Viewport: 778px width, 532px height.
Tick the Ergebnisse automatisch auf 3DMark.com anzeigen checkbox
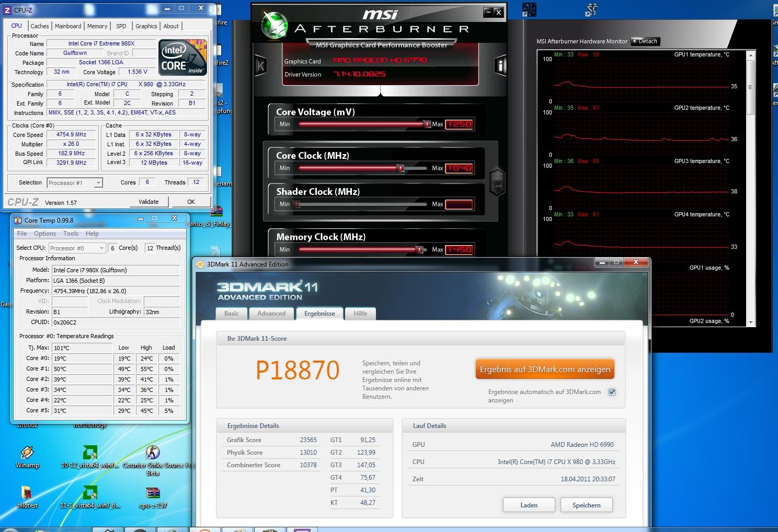pyautogui.click(x=612, y=392)
